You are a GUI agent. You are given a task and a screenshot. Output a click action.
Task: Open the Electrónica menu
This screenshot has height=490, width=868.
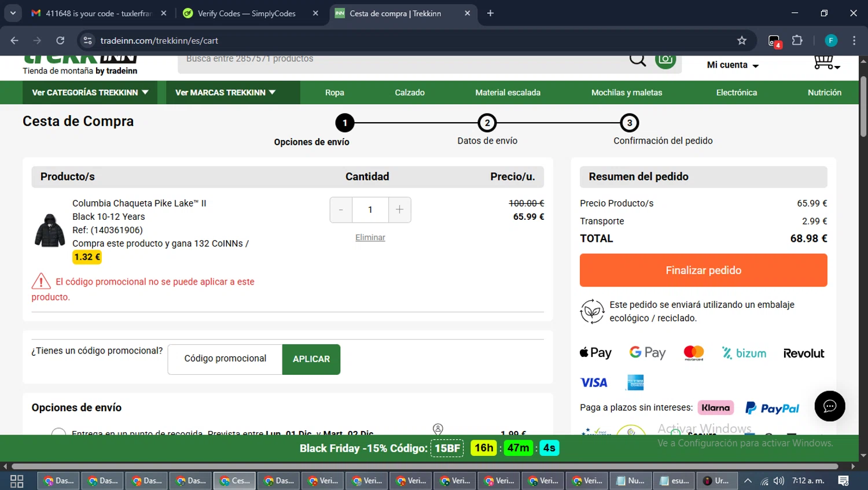tap(737, 93)
